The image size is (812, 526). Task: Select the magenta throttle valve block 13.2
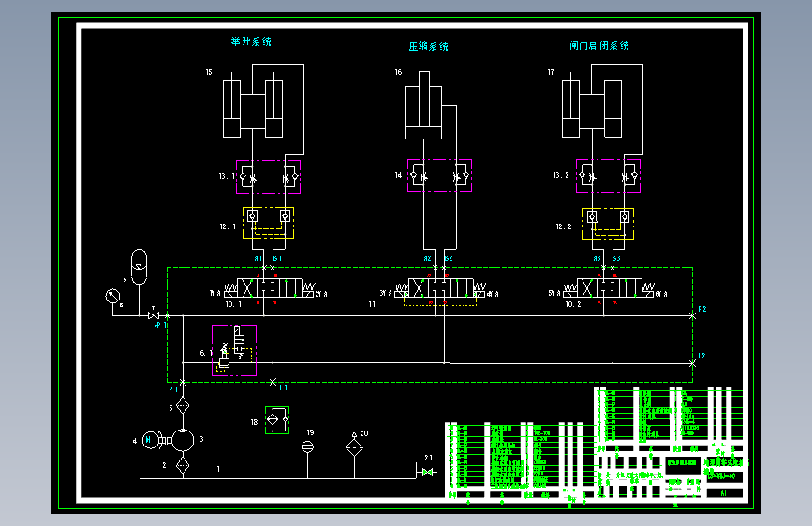click(609, 176)
